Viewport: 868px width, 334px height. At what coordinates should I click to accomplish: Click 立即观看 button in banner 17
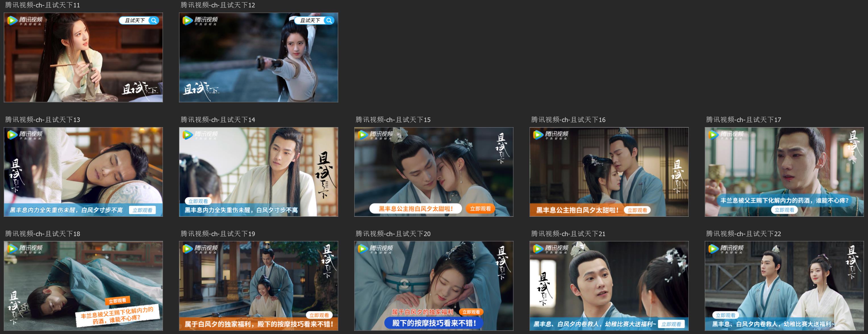(x=784, y=210)
